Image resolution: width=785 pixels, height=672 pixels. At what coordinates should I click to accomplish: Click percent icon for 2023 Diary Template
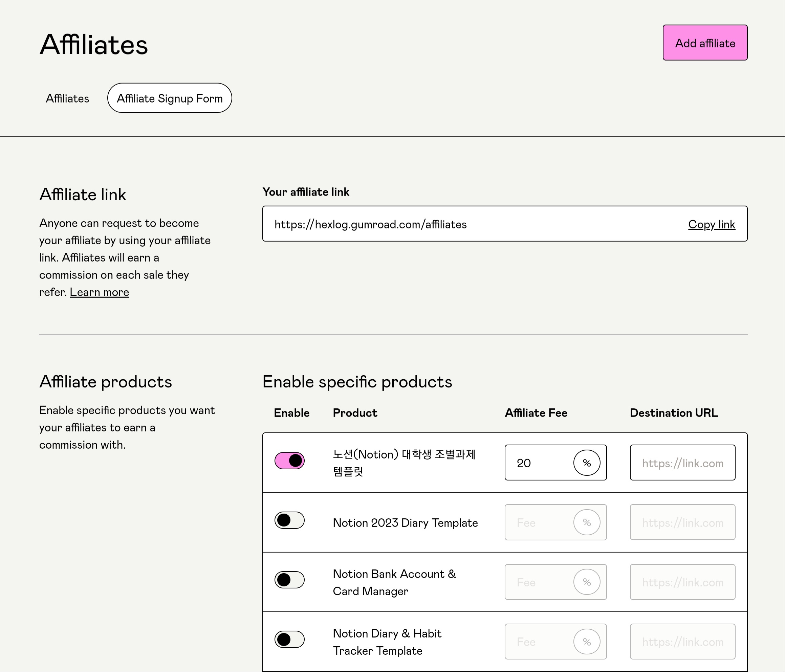(x=587, y=523)
